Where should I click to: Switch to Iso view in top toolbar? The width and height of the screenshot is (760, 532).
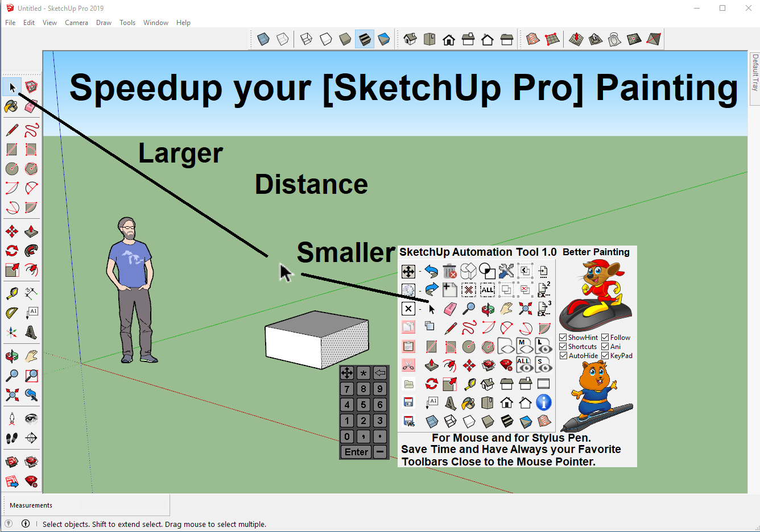[410, 39]
